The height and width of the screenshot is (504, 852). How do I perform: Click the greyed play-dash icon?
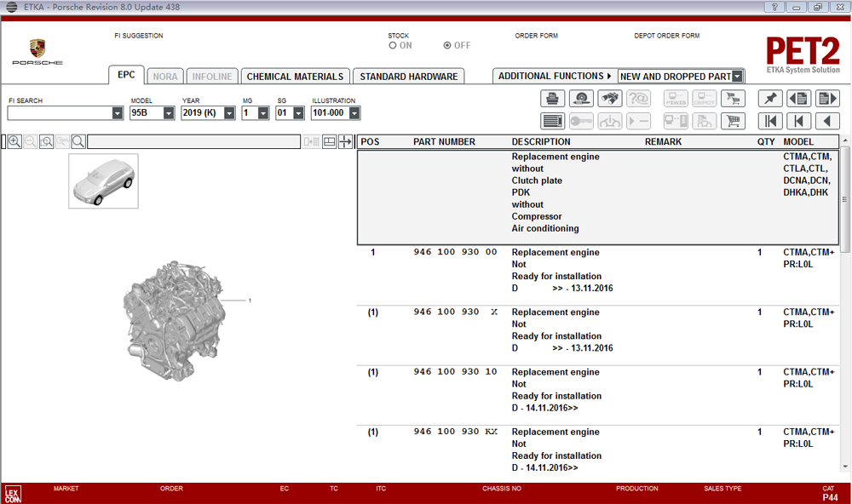tap(638, 121)
